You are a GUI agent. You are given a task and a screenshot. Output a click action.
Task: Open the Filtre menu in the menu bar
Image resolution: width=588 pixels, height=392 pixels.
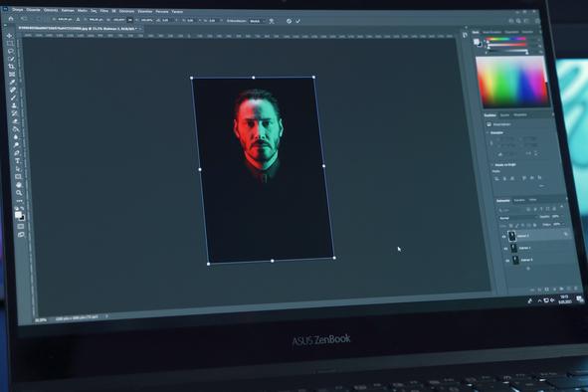click(x=103, y=11)
